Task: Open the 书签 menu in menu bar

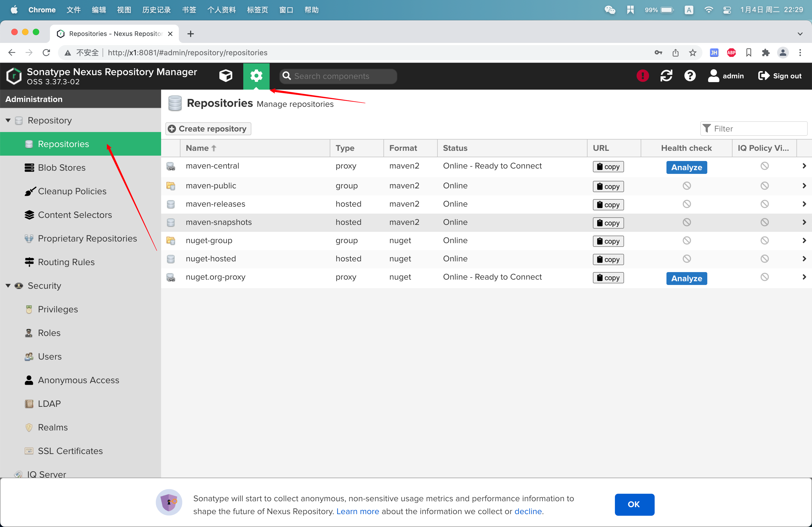Action: coord(189,10)
